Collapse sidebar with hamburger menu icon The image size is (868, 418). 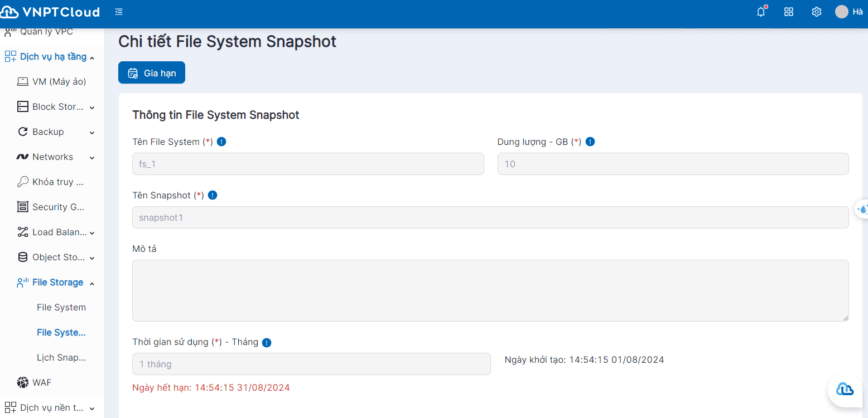(x=119, y=12)
